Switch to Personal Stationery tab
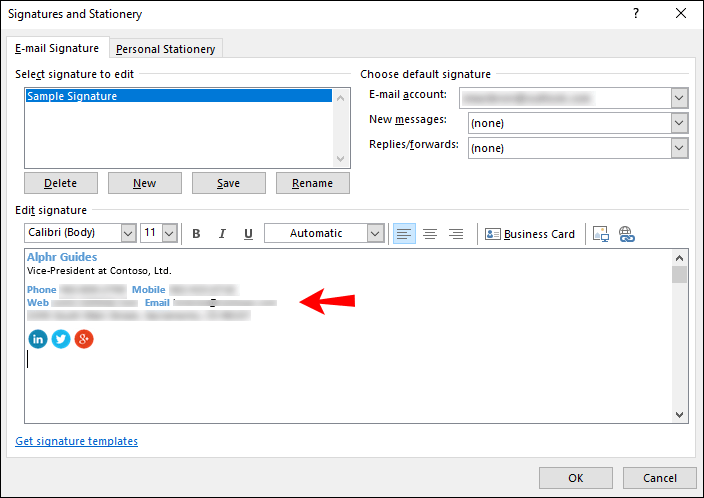This screenshot has height=498, width=704. 166,49
